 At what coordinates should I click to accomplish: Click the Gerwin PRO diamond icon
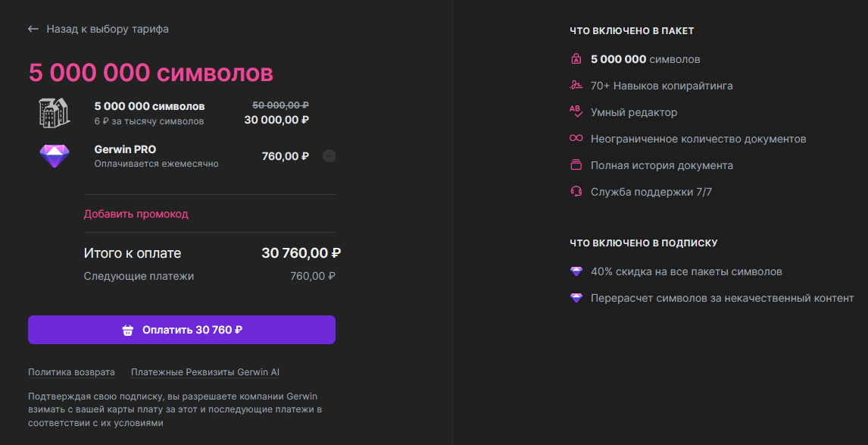point(55,156)
